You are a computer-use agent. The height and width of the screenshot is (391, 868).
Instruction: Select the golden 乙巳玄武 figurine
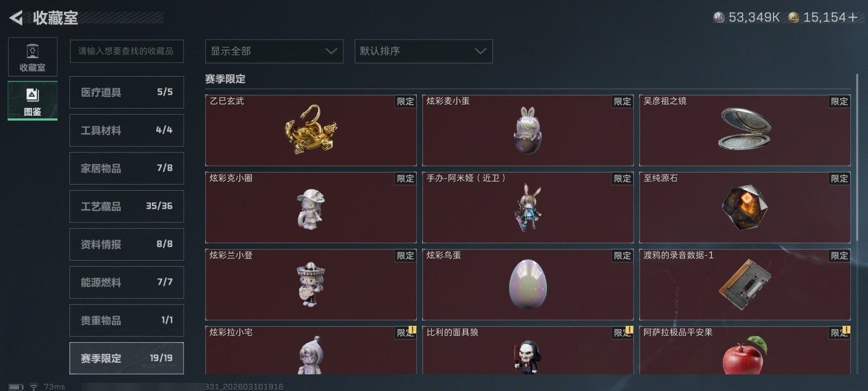pyautogui.click(x=311, y=130)
